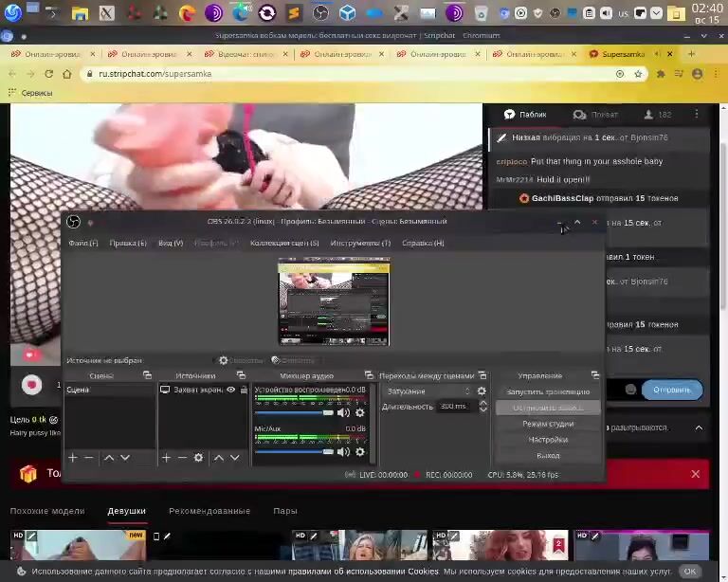Open the Затухание transition dropdown
This screenshot has width=728, height=582.
tap(428, 391)
